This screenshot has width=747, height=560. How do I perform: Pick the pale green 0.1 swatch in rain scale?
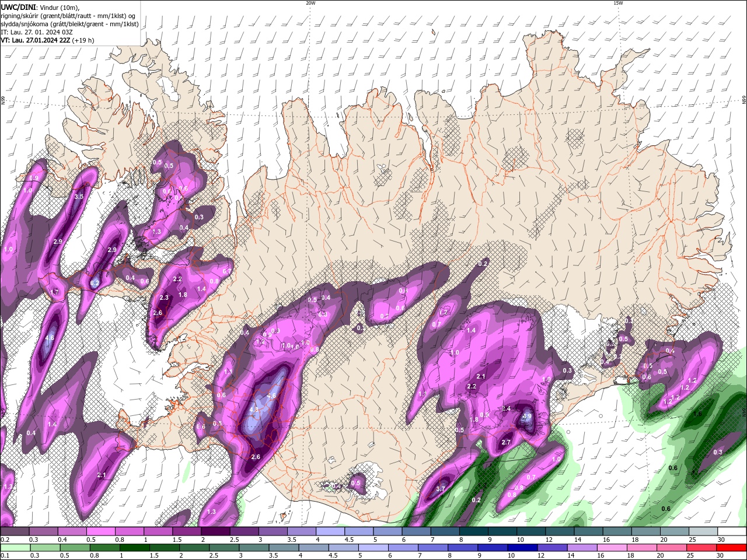click(x=15, y=548)
